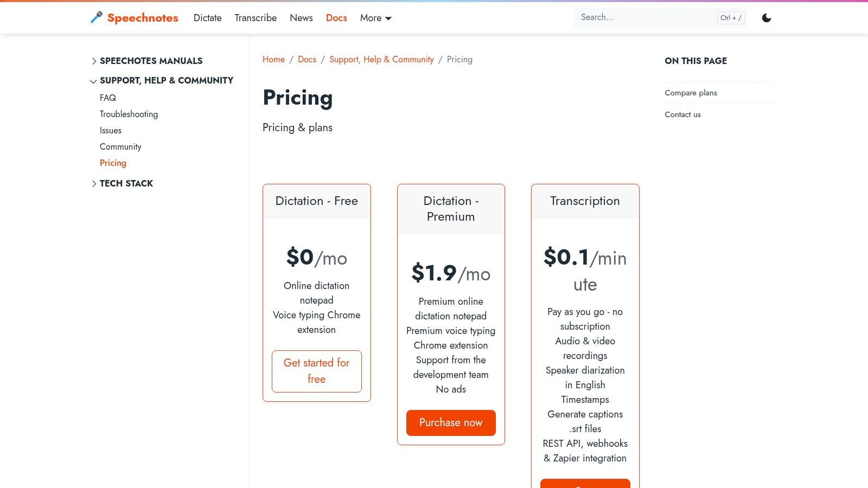Open the Dictate menu item
This screenshot has height=488, width=868.
coord(207,18)
